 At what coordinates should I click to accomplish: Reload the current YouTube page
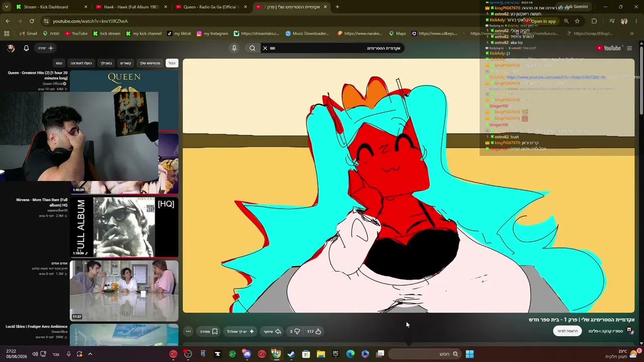coord(32,21)
